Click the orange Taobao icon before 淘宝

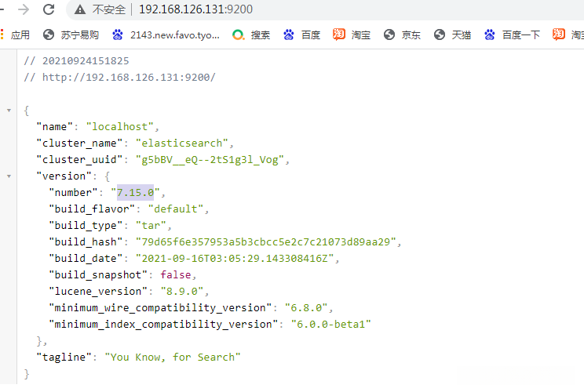point(338,34)
